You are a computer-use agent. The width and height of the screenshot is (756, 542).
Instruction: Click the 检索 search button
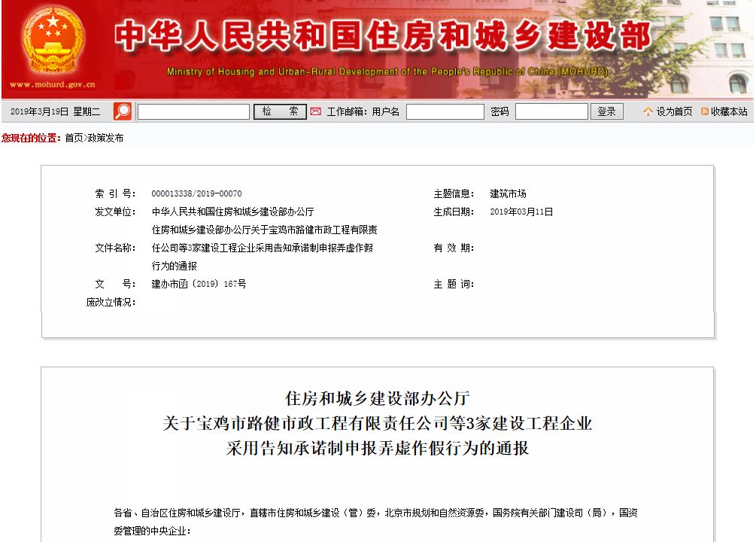[280, 111]
